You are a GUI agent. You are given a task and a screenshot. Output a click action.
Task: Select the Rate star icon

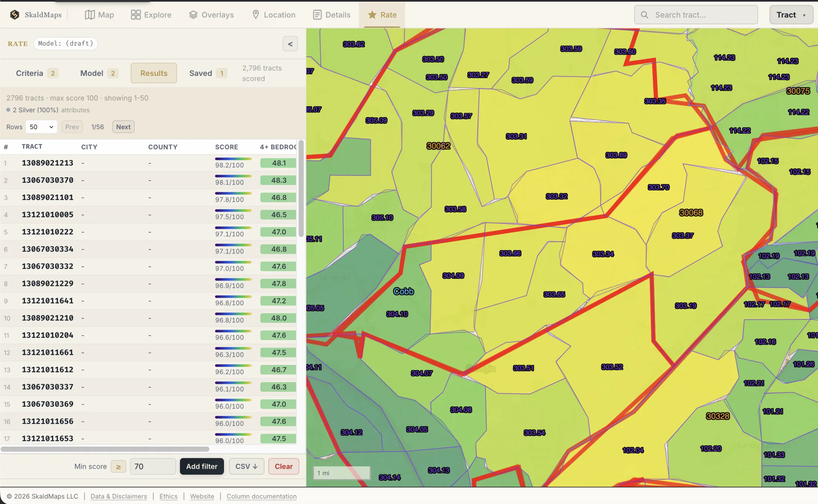(372, 15)
